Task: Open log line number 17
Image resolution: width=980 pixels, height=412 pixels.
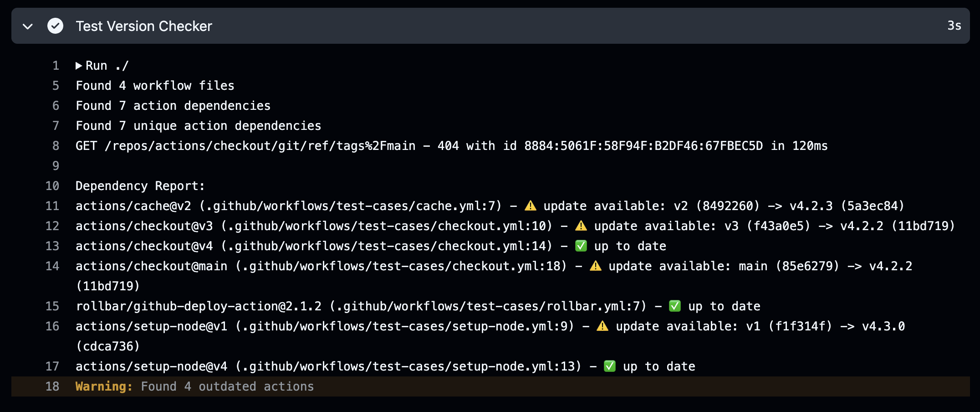Action: [52, 366]
